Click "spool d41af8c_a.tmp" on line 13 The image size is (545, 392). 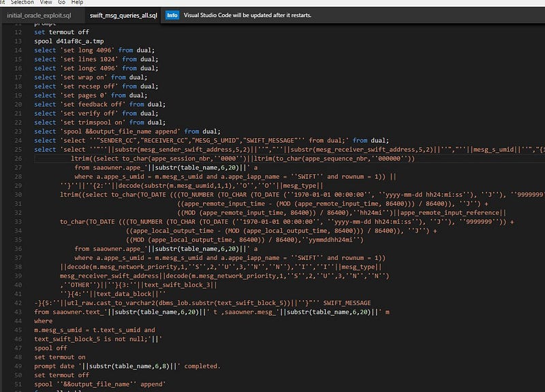[69, 41]
